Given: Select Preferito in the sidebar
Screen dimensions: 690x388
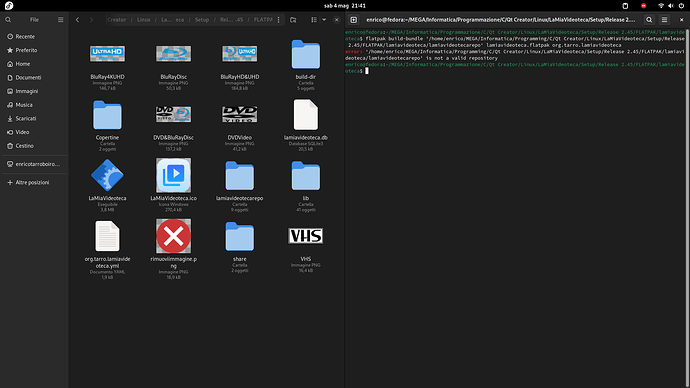Looking at the screenshot, I should tap(35, 50).
